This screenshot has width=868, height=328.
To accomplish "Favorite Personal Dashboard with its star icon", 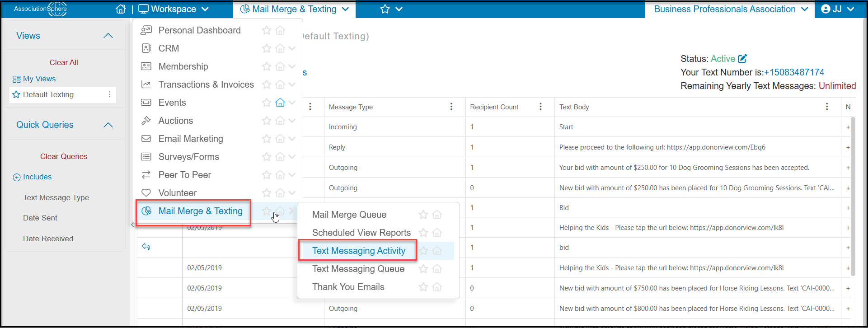I will point(267,30).
